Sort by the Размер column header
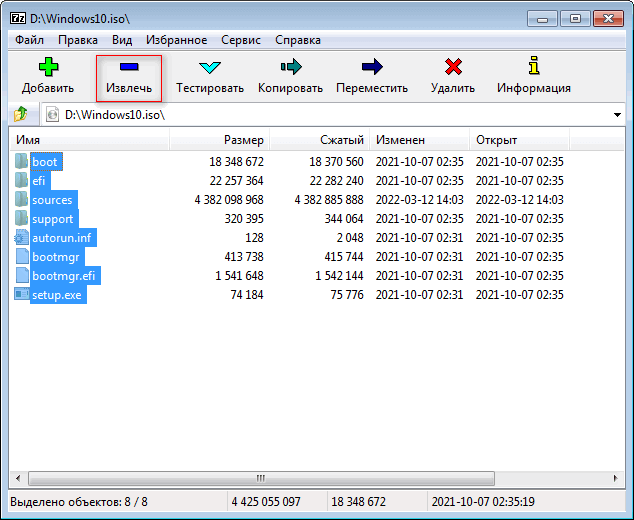This screenshot has height=520, width=634. pyautogui.click(x=220, y=140)
